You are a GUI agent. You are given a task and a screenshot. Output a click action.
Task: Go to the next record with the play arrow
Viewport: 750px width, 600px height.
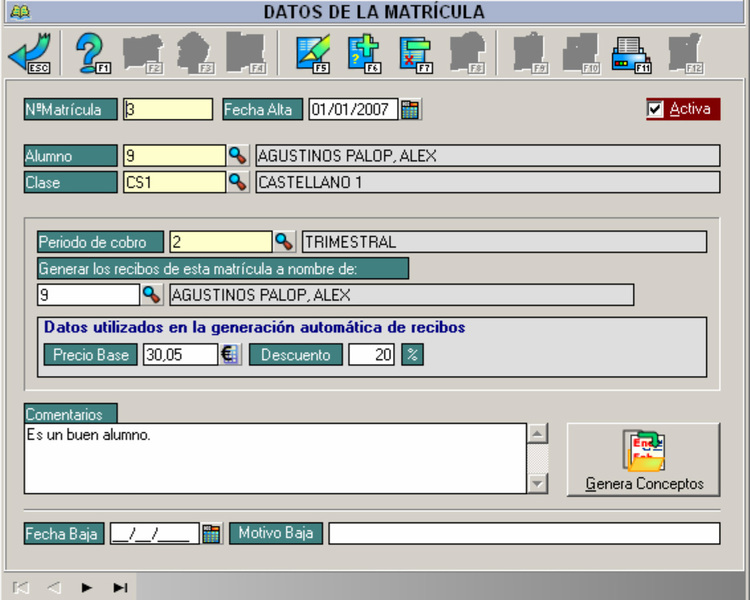tap(86, 587)
